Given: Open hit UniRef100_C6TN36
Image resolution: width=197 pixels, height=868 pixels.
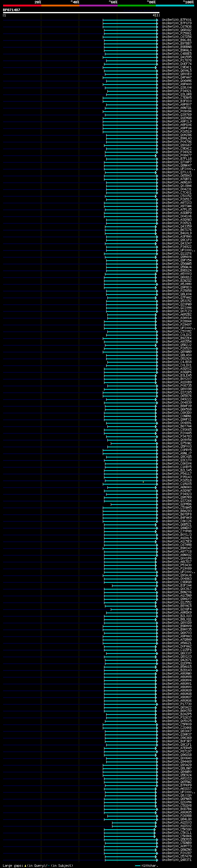Looking at the screenshot, I should coord(177,26).
